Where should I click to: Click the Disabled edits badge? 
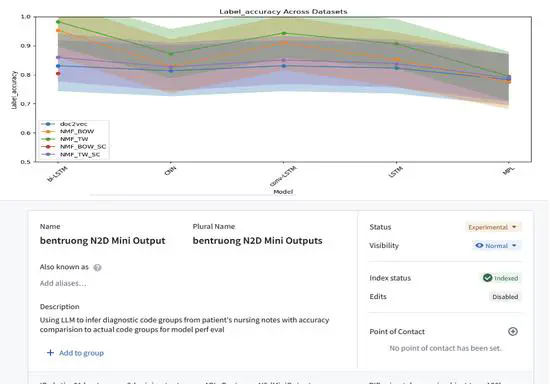coord(505,297)
